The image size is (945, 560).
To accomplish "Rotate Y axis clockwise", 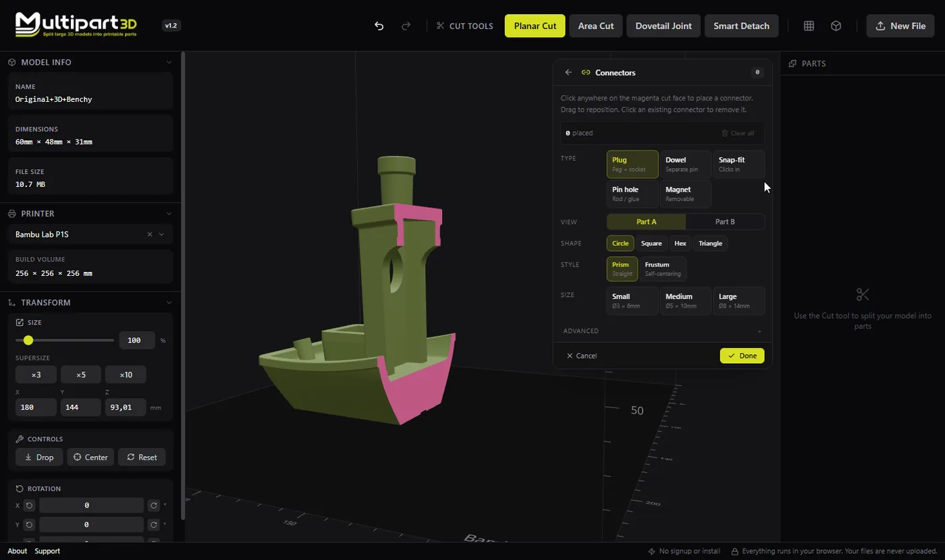I will [154, 524].
